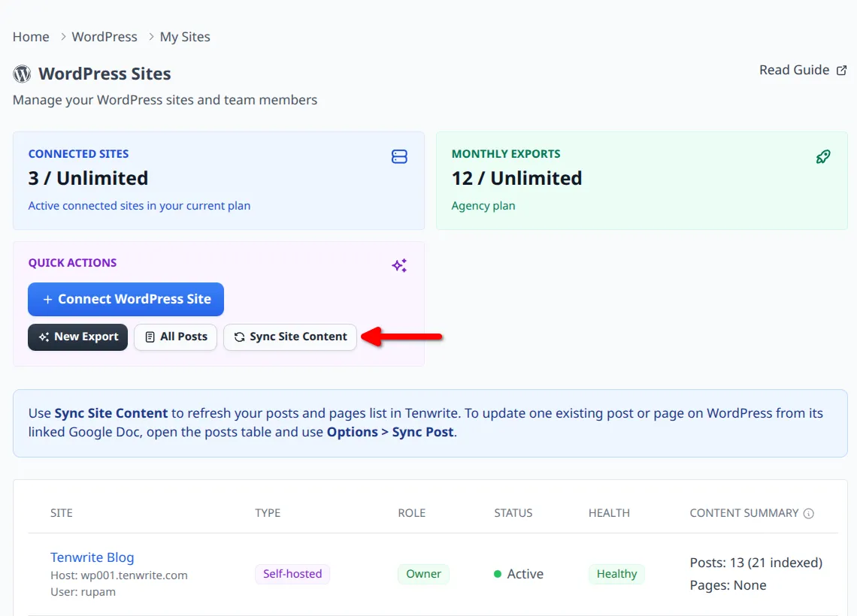Start a New Export
This screenshot has height=616, width=857.
click(77, 337)
